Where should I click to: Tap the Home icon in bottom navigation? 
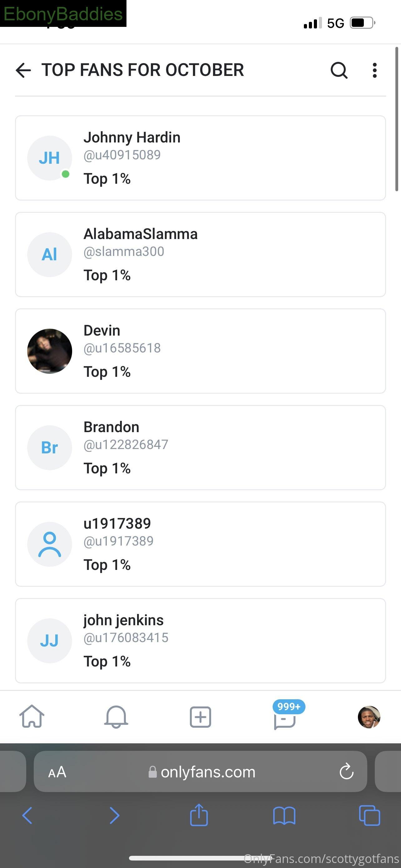32,716
